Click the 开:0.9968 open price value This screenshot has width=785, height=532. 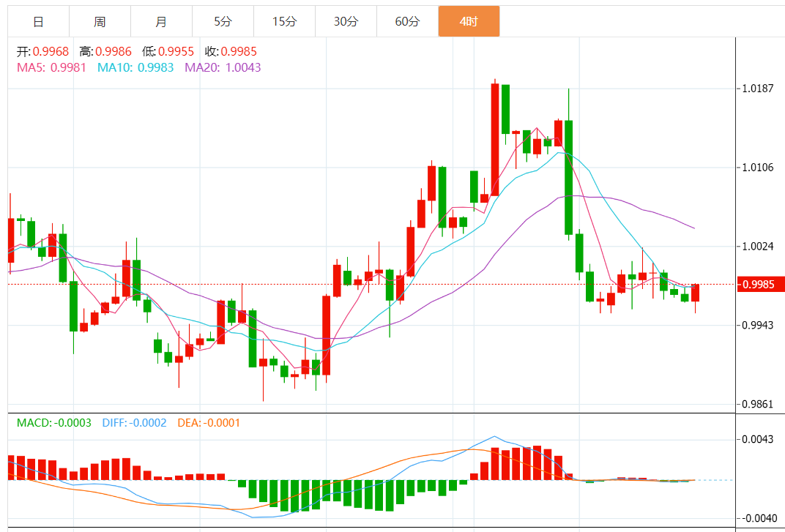[42, 51]
